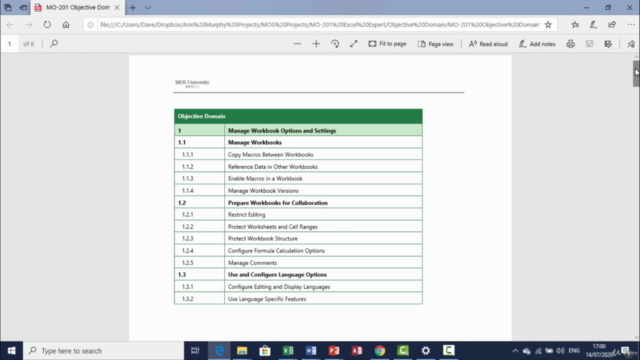Click "Restrict Editing" text
Image resolution: width=640 pixels, height=360 pixels.
pyautogui.click(x=247, y=214)
